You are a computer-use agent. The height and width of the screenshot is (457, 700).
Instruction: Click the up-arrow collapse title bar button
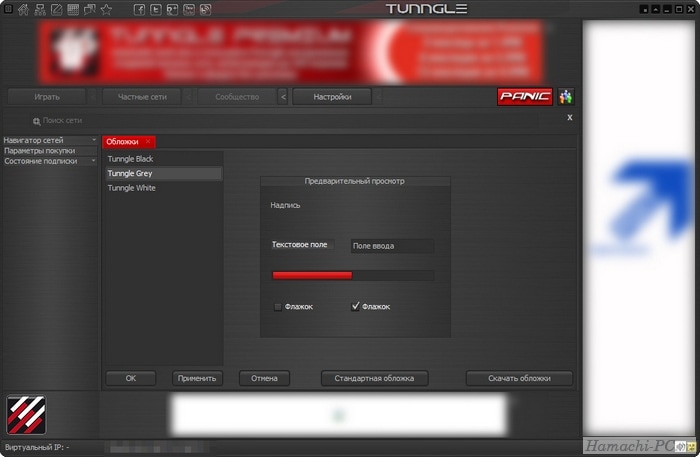tap(655, 9)
